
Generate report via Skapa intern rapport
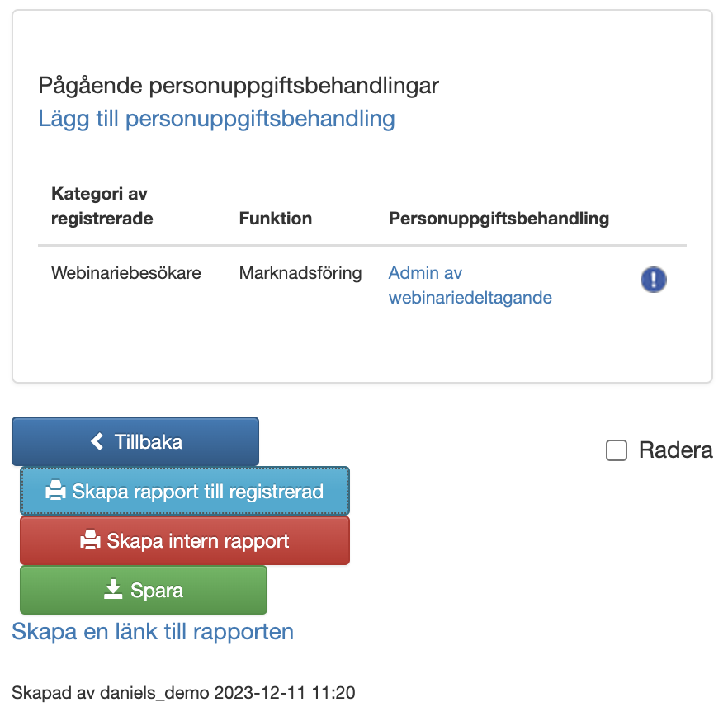(x=185, y=541)
